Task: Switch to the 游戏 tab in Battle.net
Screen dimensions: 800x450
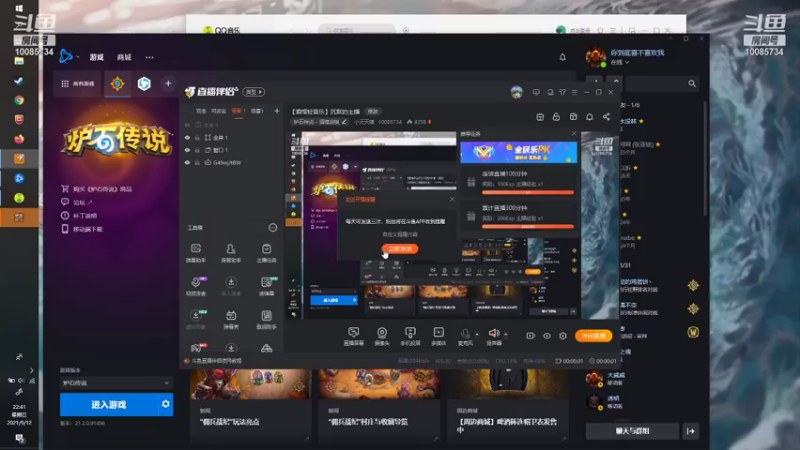Action: click(96, 57)
